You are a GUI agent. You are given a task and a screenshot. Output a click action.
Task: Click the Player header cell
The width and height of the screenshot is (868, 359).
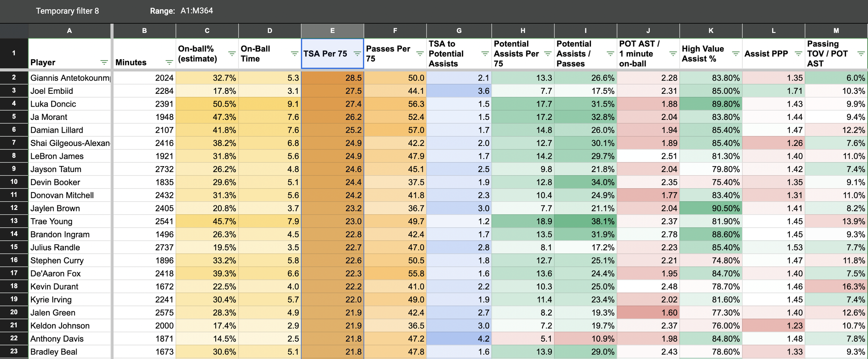point(69,54)
